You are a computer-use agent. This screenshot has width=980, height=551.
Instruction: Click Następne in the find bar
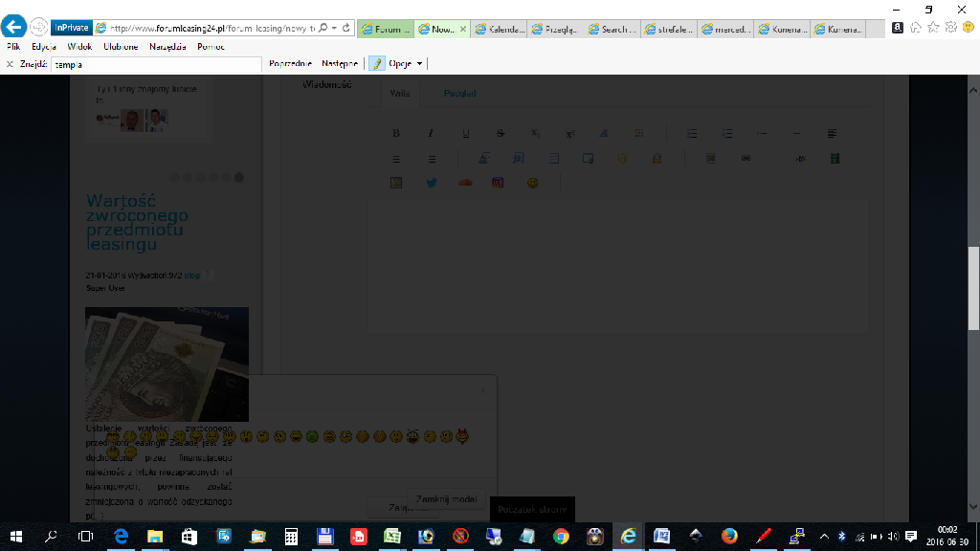(x=340, y=64)
